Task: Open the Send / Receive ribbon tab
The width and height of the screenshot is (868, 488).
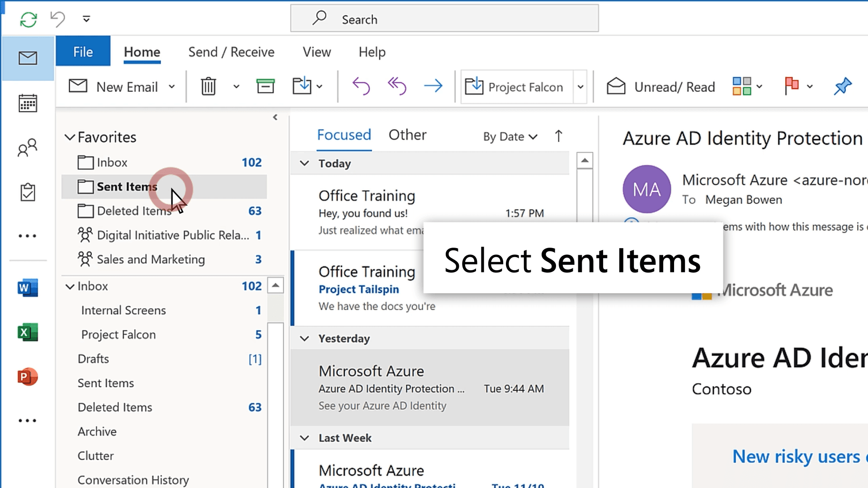Action: (231, 52)
